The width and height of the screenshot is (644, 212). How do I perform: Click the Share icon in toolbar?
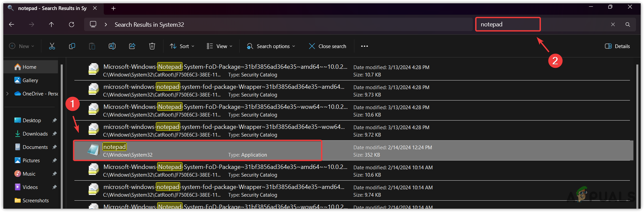132,46
